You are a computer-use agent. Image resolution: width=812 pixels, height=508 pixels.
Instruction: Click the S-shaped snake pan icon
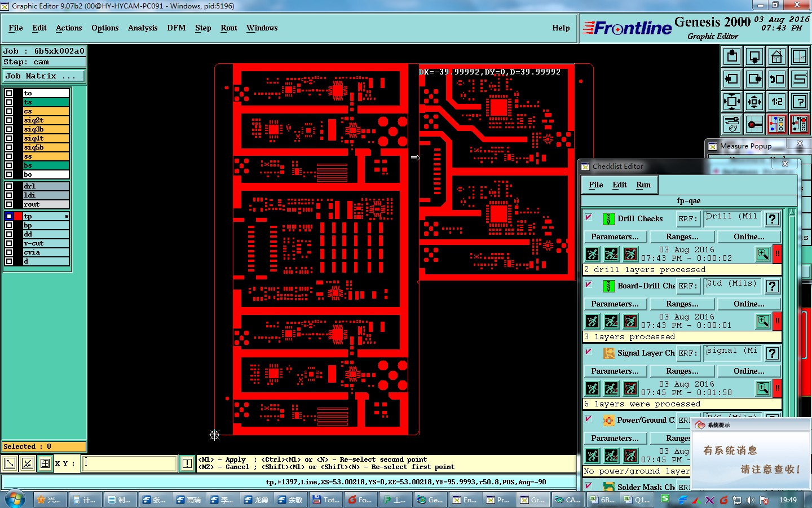pyautogui.click(x=800, y=79)
